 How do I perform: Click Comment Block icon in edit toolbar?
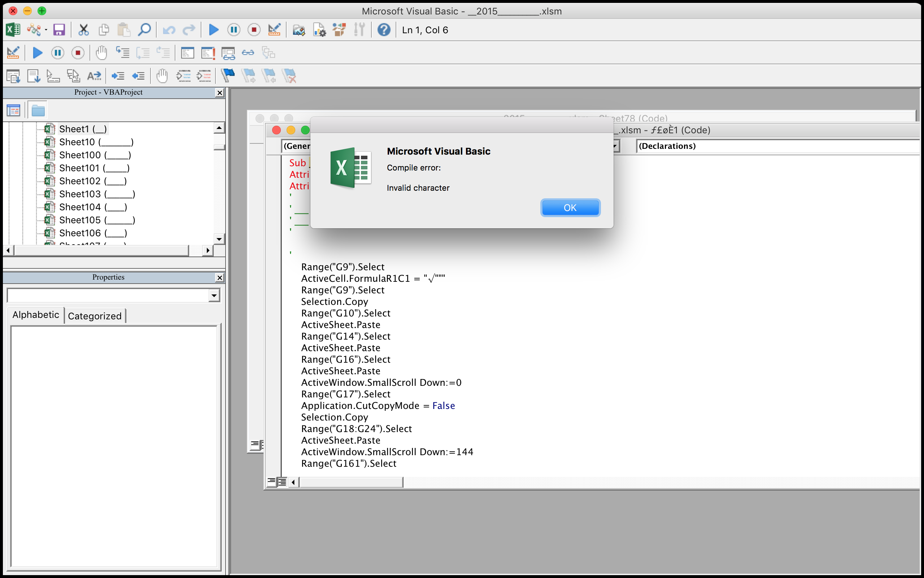click(183, 76)
